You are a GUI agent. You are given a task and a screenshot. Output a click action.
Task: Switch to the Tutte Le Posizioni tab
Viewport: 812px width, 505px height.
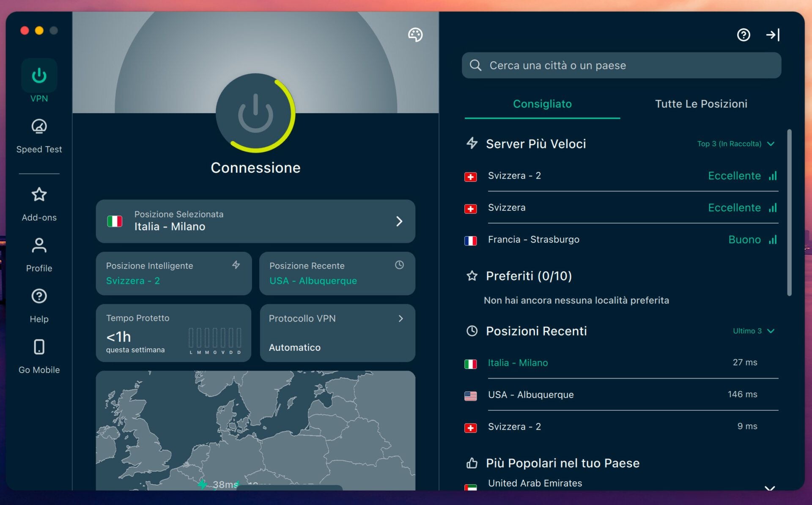pyautogui.click(x=701, y=104)
